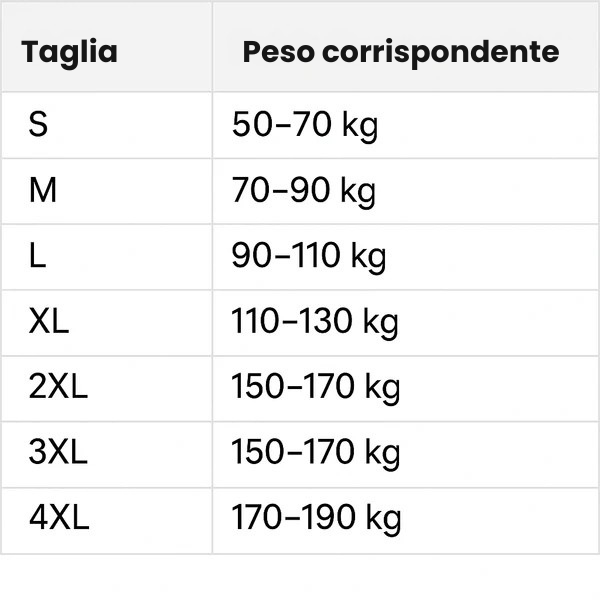Click the kg unit in the 4XL row
The width and height of the screenshot is (600, 600).
pos(381,520)
